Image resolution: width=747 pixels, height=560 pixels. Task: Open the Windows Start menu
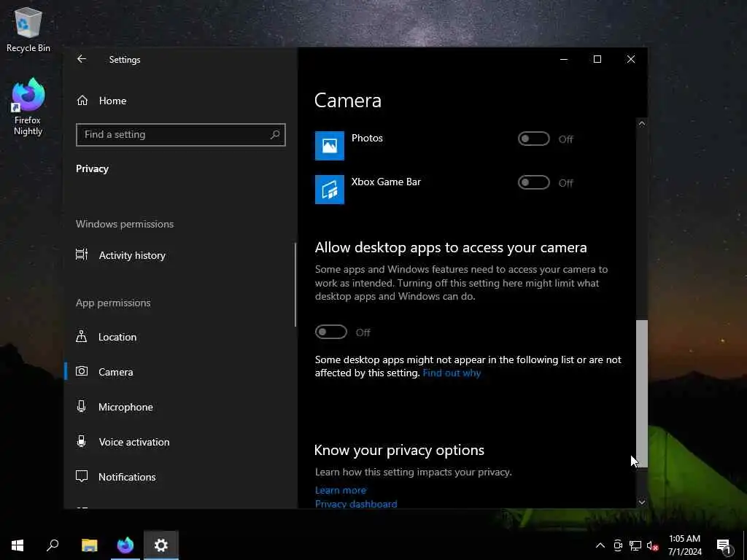[x=18, y=545]
